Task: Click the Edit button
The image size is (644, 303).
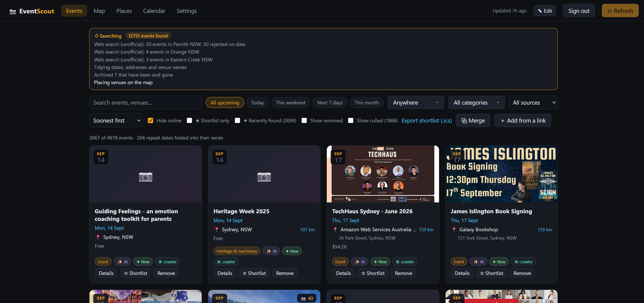Action: coord(545,11)
